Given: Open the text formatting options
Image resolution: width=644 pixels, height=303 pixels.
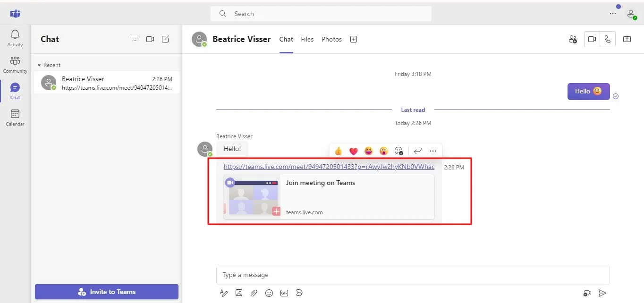Looking at the screenshot, I should (224, 293).
